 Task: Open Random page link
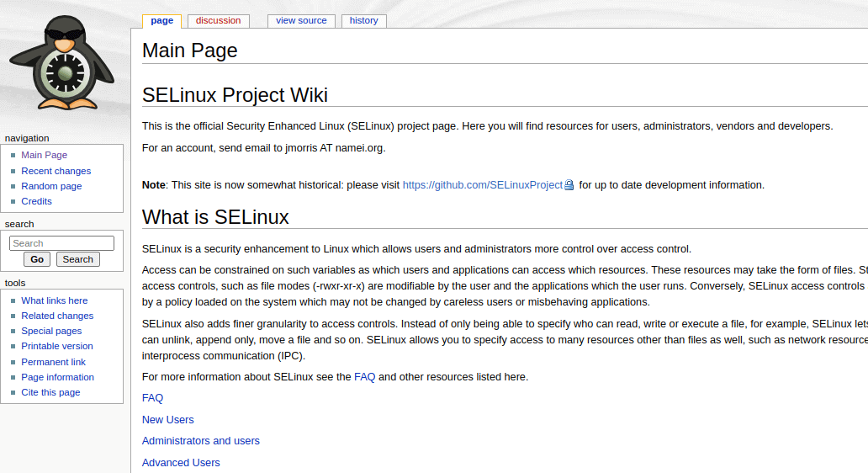[51, 186]
